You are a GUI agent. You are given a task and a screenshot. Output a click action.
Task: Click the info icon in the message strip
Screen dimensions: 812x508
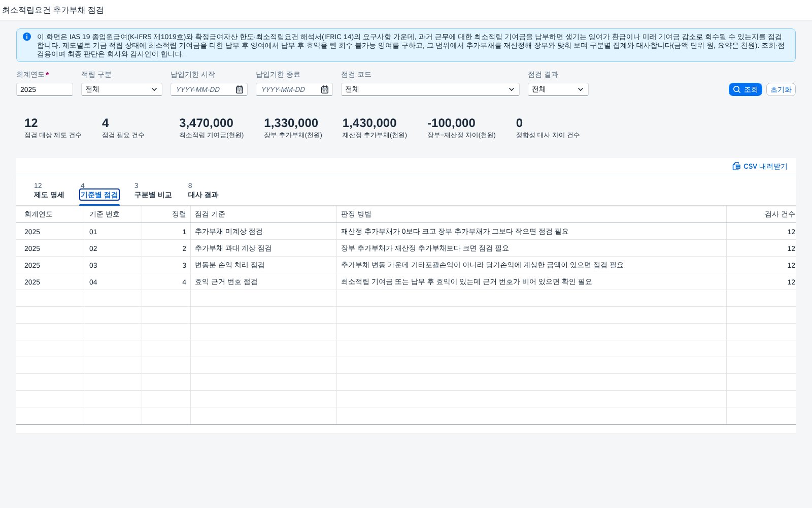point(27,37)
